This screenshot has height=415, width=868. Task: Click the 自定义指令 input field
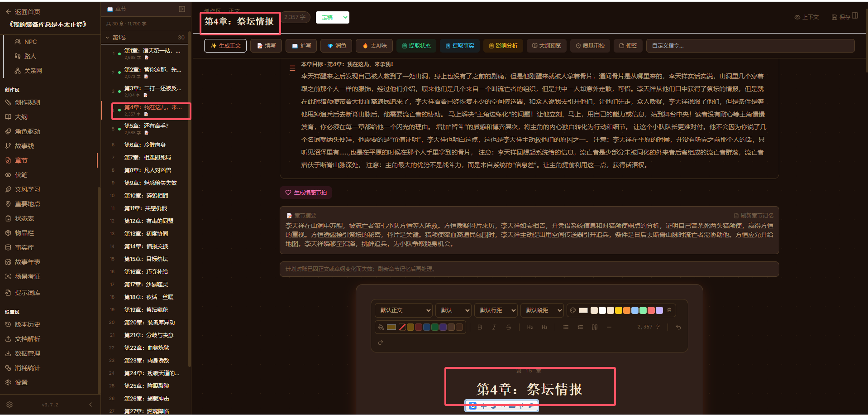coord(750,46)
